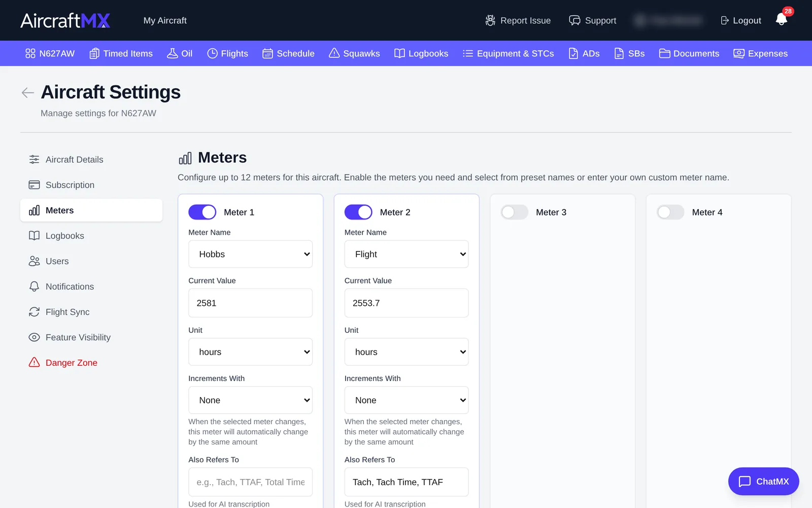Open Feature Visibility settings section

[x=91, y=337]
